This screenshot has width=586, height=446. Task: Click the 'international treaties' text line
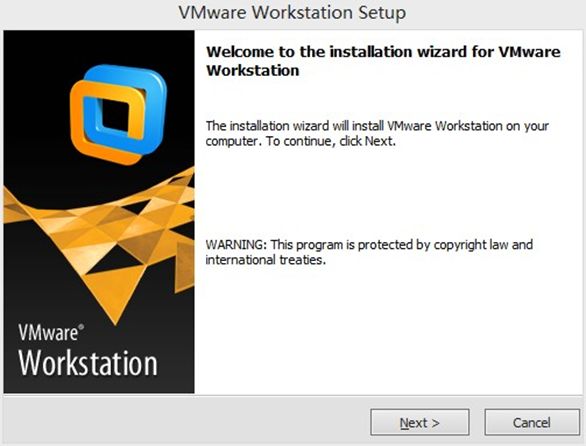[266, 259]
